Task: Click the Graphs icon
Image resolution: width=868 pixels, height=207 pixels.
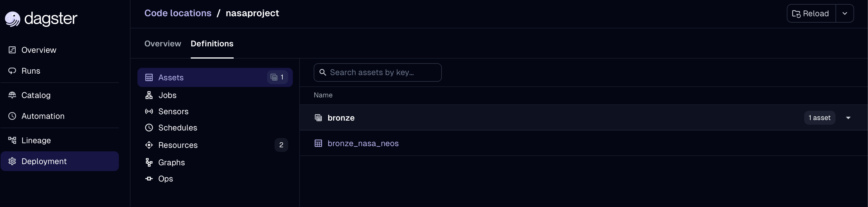Action: [150, 162]
